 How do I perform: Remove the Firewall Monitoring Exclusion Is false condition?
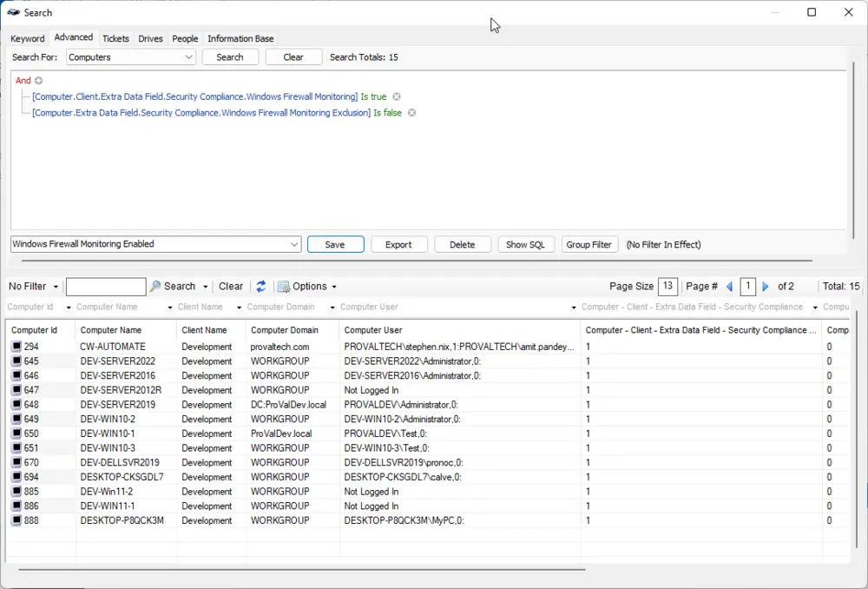point(411,113)
